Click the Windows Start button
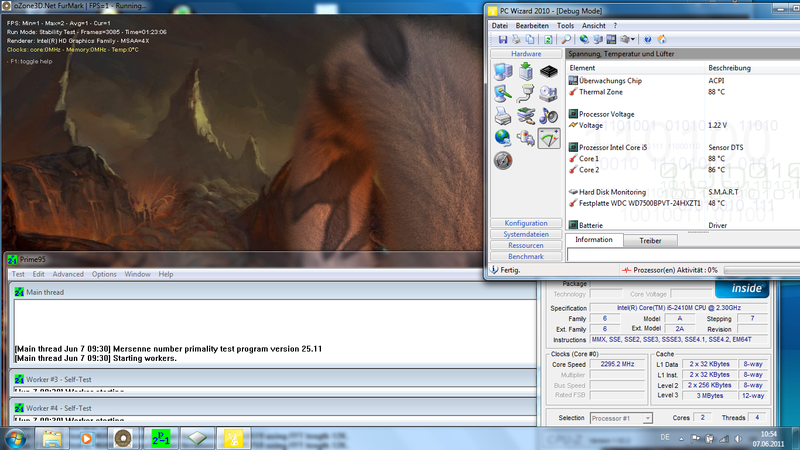The height and width of the screenshot is (450, 800). 16,439
